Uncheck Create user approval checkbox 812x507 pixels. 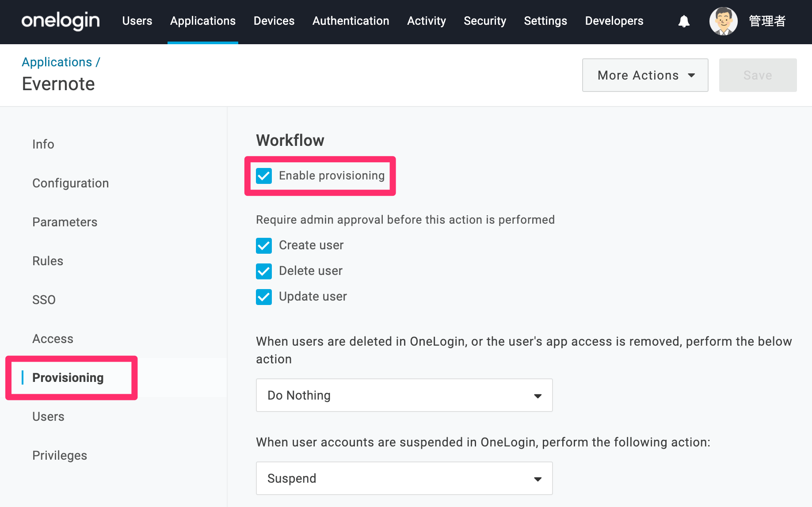click(x=264, y=245)
